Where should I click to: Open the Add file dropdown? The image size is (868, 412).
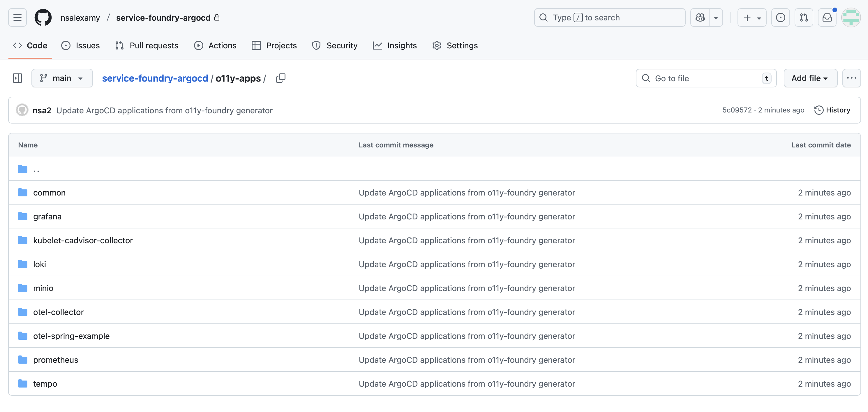[x=810, y=78]
